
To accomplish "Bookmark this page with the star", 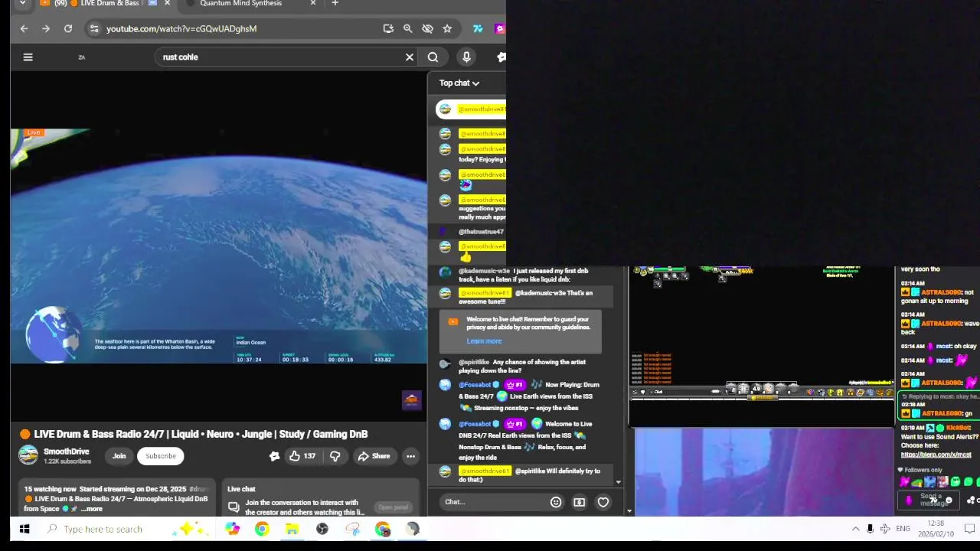I will pyautogui.click(x=447, y=28).
